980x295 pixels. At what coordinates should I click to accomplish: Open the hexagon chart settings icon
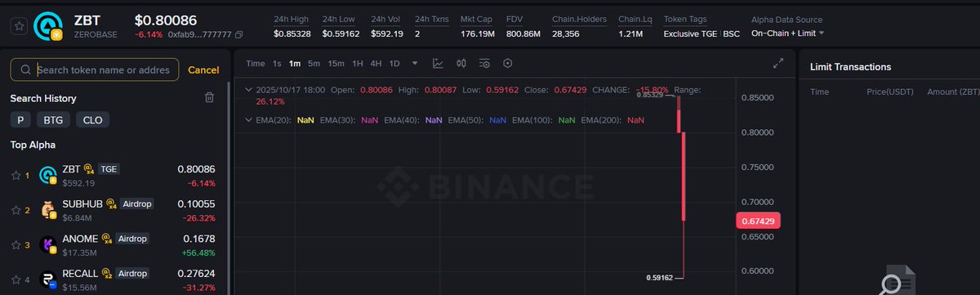click(x=508, y=63)
